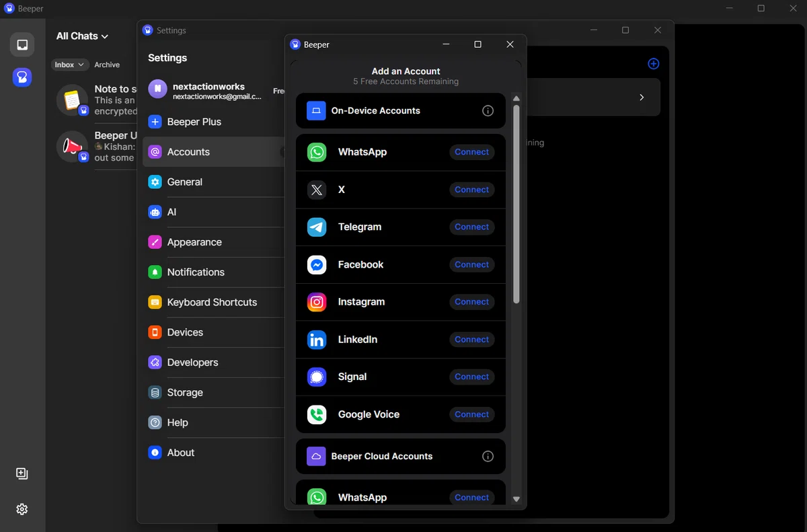Open Beeper Plus in Settings

coord(213,122)
